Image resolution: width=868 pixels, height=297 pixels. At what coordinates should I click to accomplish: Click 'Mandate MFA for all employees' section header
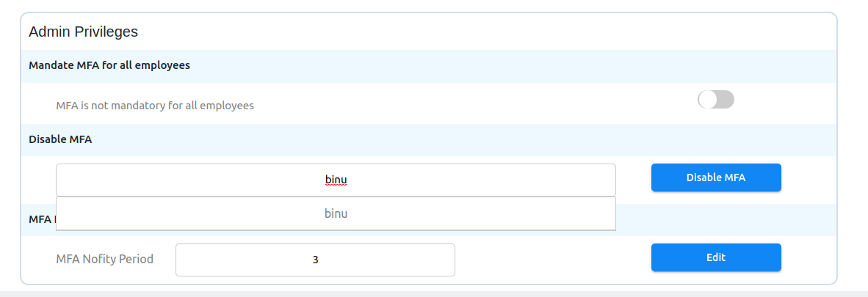(x=109, y=65)
